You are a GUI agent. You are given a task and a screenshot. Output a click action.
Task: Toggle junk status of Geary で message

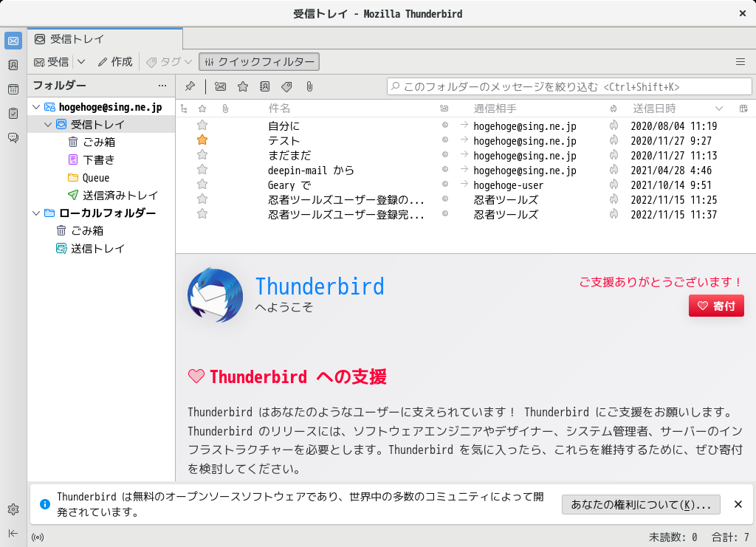click(x=614, y=184)
